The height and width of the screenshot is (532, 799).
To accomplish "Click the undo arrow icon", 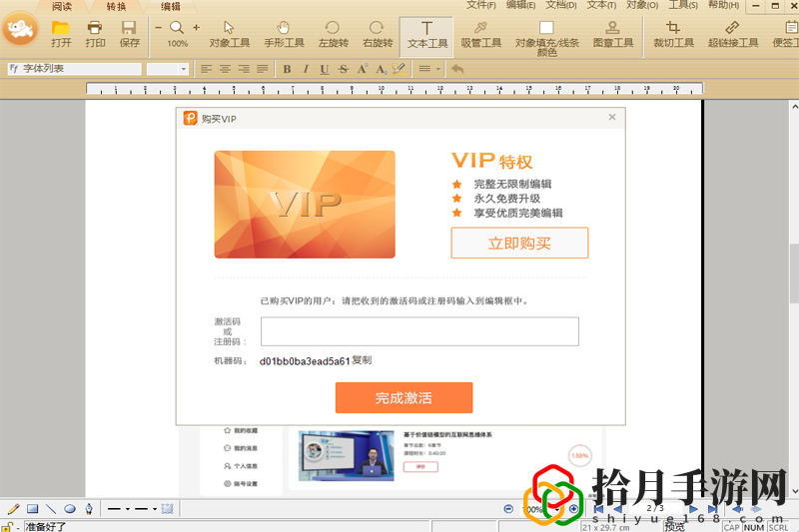I will [x=457, y=69].
